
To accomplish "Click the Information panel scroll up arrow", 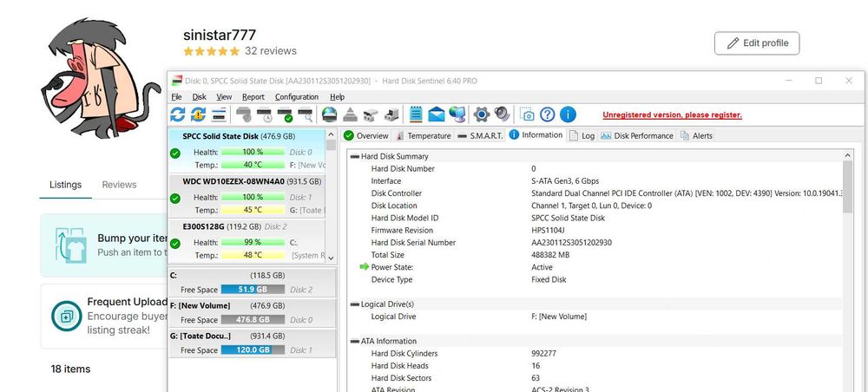I will tap(847, 155).
